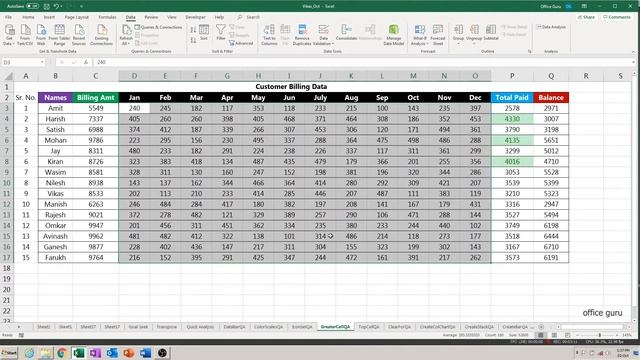640x360 pixels.
Task: Open Manage Data Model
Action: pos(393,35)
